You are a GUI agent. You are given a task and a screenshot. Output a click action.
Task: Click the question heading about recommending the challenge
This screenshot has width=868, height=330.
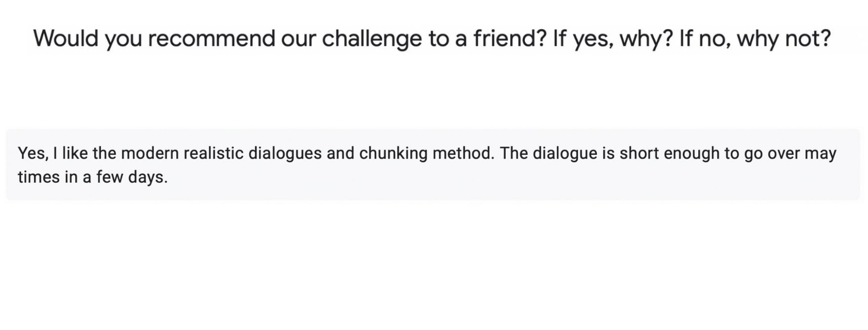(x=432, y=39)
